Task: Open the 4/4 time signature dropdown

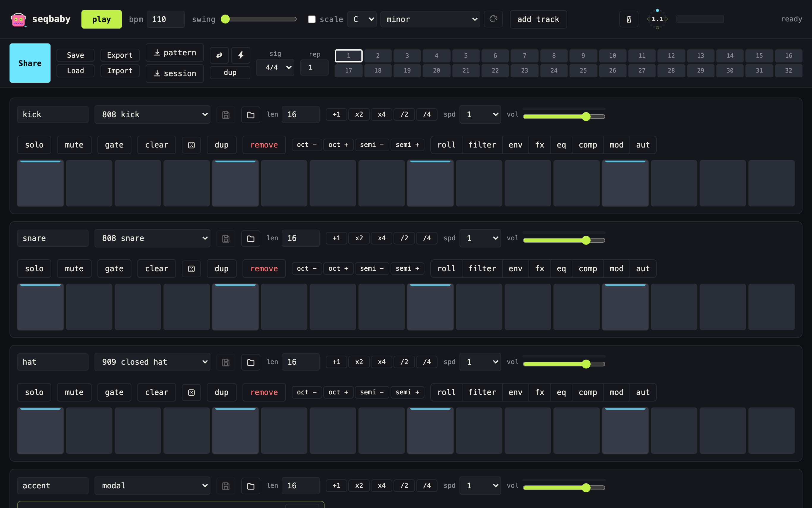Action: (275, 67)
